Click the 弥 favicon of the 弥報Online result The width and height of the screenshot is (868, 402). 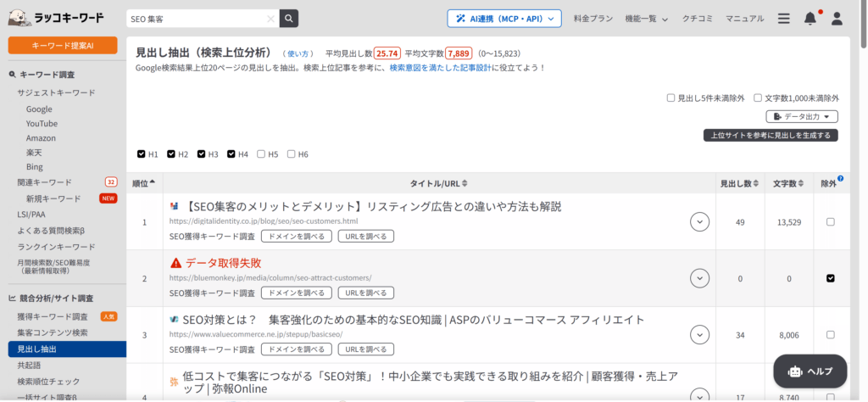pos(174,382)
